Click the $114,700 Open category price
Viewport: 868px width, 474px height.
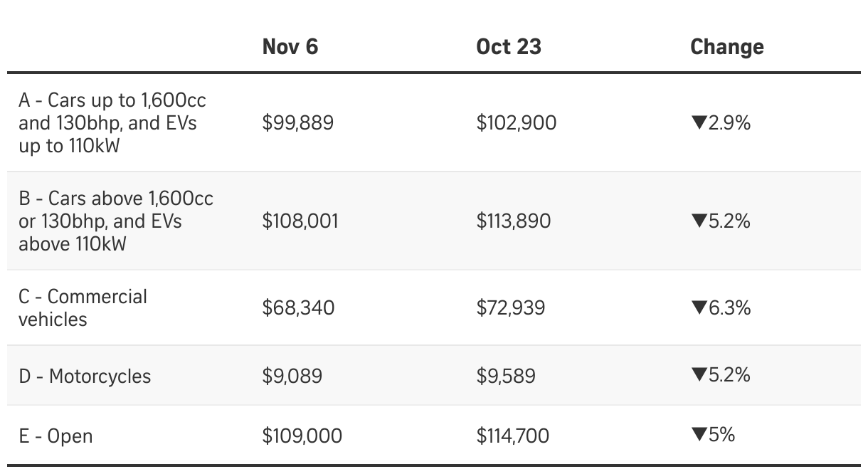pyautogui.click(x=513, y=436)
